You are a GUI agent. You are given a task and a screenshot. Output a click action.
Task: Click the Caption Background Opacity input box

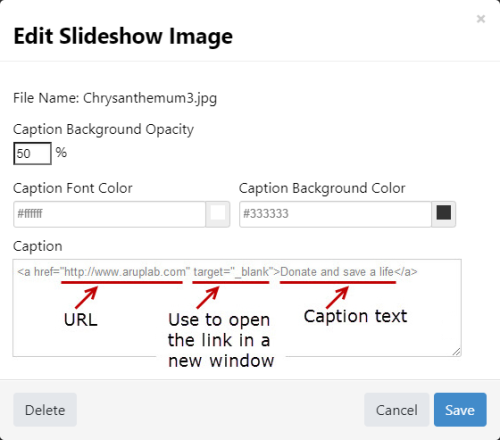click(32, 153)
